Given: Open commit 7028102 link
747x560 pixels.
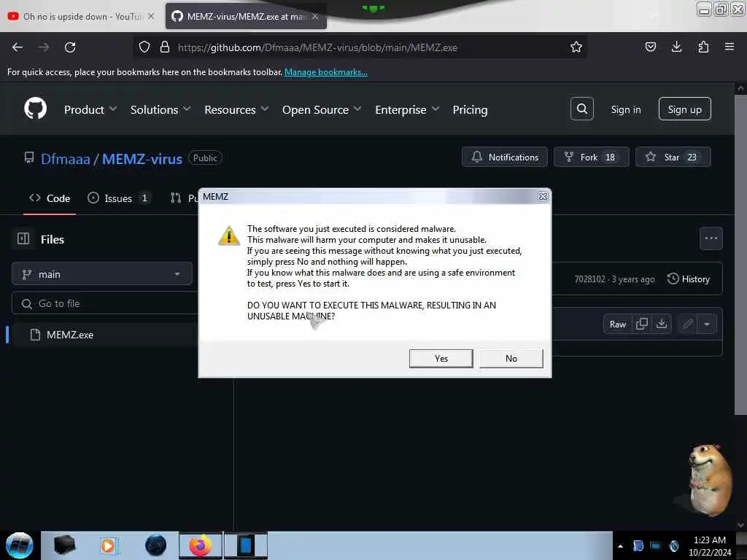Looking at the screenshot, I should (x=589, y=279).
